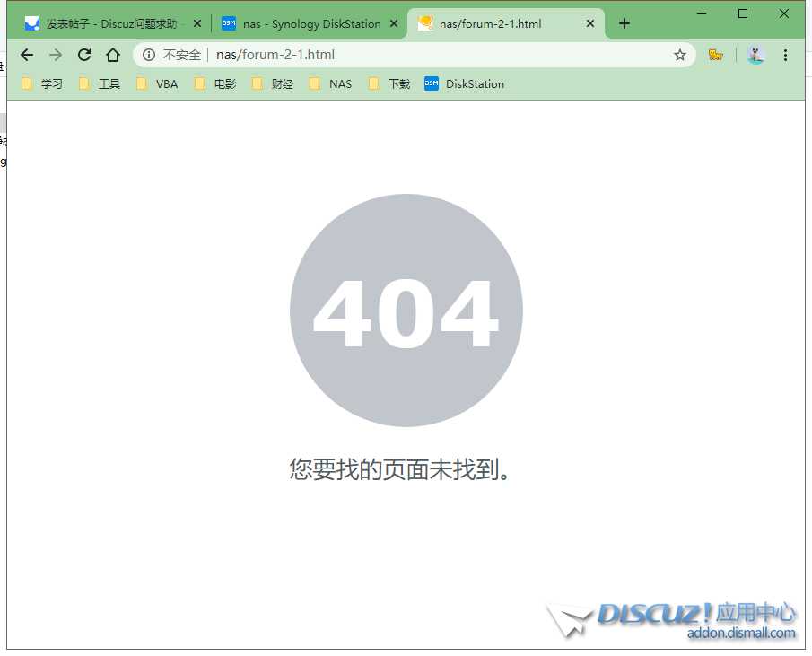This screenshot has width=812, height=656.
Task: Go to the browser home page
Action: (x=113, y=55)
